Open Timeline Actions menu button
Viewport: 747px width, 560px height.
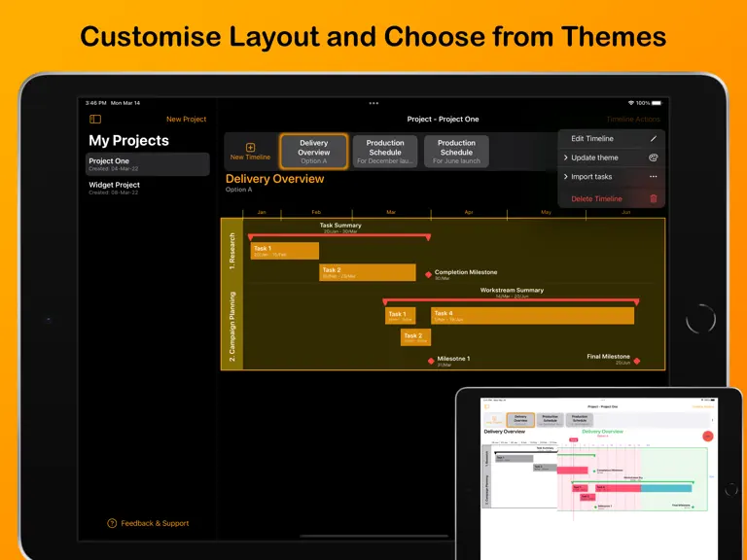tap(633, 119)
